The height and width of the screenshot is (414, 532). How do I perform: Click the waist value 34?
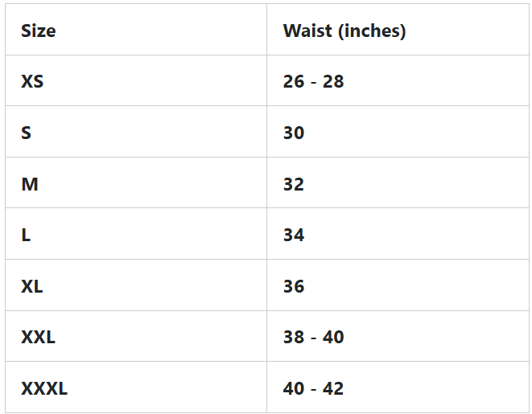tap(294, 236)
